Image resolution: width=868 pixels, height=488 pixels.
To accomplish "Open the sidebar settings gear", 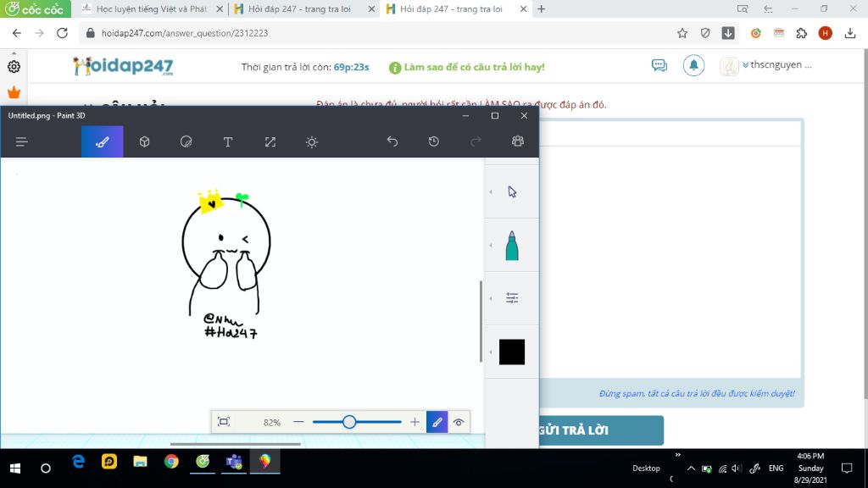I will point(14,67).
